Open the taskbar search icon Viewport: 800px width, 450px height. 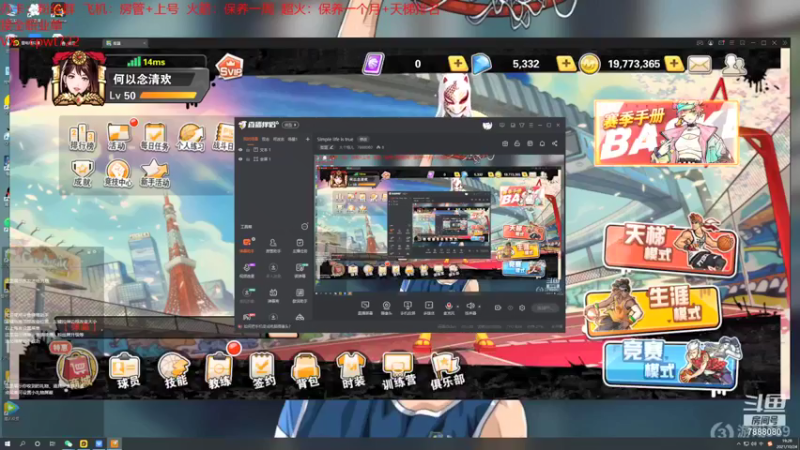(22, 444)
